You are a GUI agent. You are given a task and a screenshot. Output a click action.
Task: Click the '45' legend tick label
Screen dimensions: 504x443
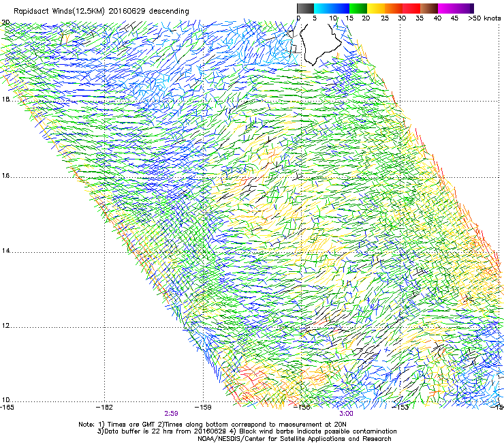454,18
